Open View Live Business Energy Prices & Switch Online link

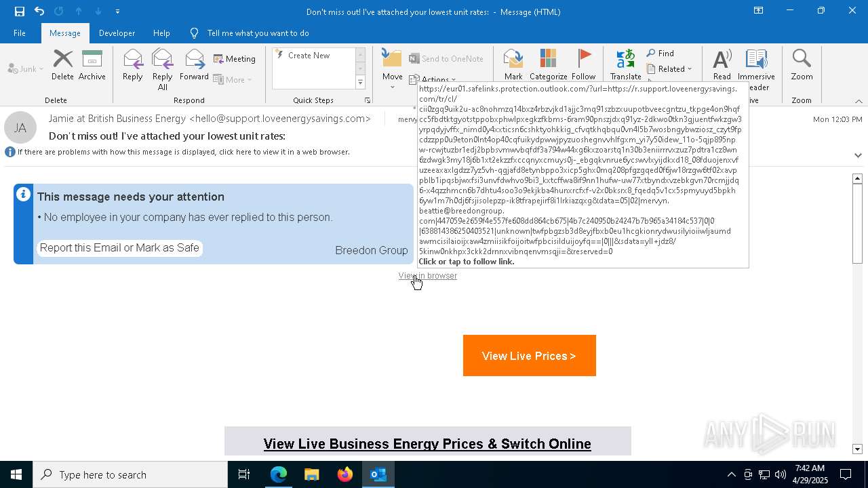(x=427, y=444)
